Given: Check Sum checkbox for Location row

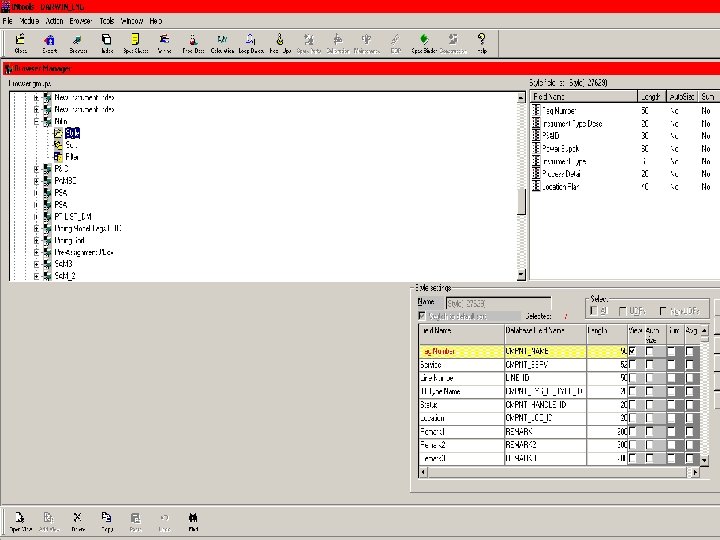Looking at the screenshot, I should 671,418.
